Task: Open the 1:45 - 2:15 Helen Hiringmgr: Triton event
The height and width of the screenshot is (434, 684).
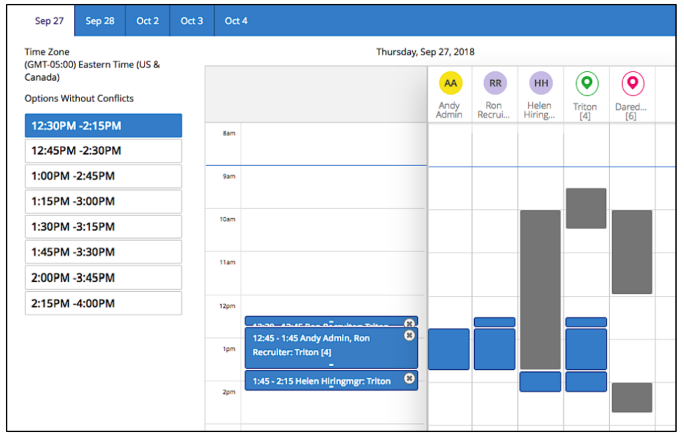Action: pos(331,380)
